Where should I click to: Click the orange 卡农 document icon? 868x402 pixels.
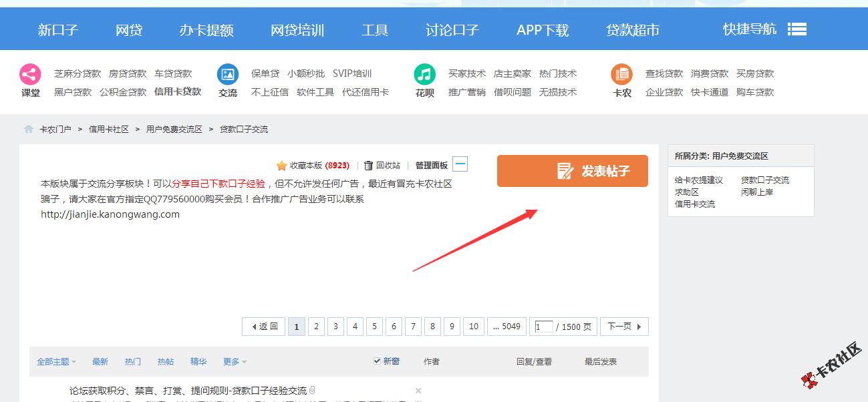(x=621, y=74)
